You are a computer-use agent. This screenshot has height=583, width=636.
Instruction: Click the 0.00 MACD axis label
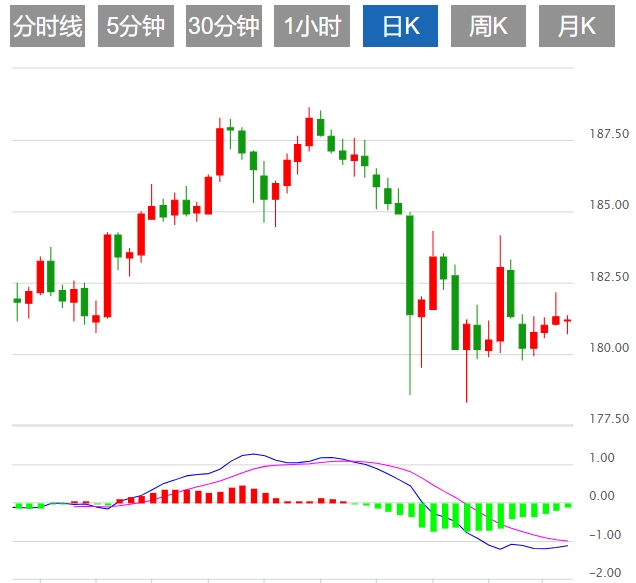coord(602,495)
